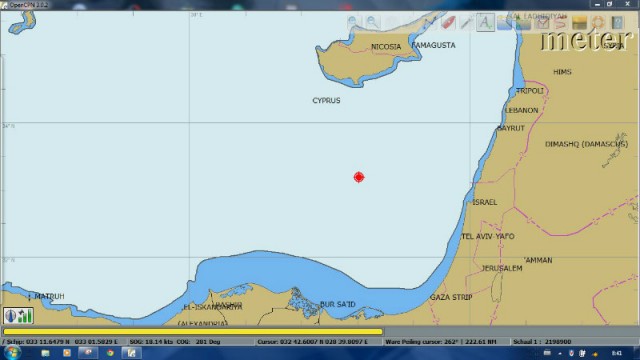
Task: Open the About/Help question mark icon
Action: point(617,22)
